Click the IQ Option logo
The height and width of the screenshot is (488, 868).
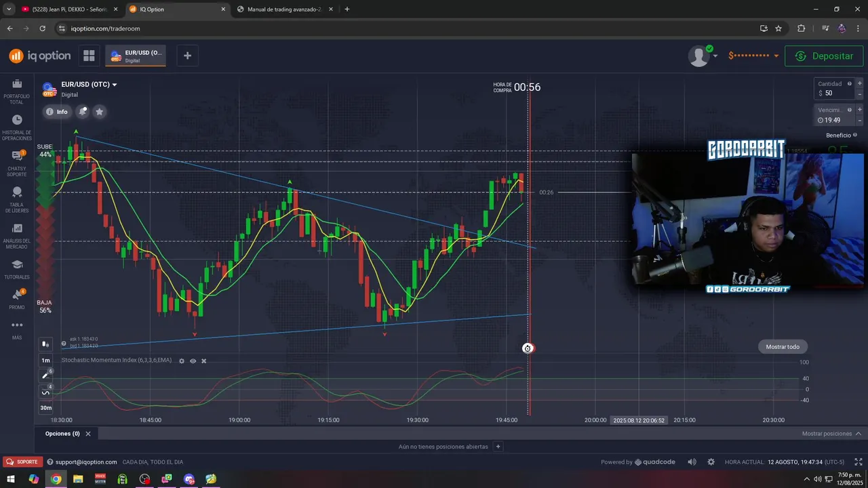click(39, 56)
